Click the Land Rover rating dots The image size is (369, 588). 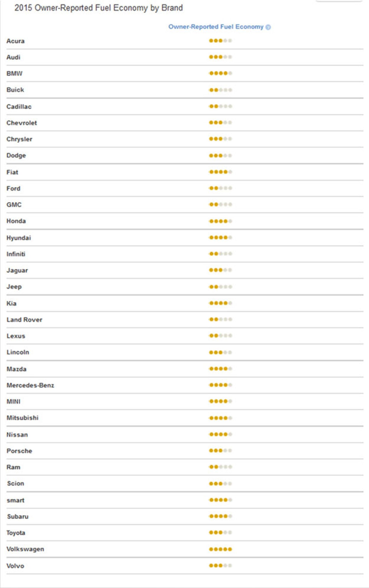pos(220,319)
